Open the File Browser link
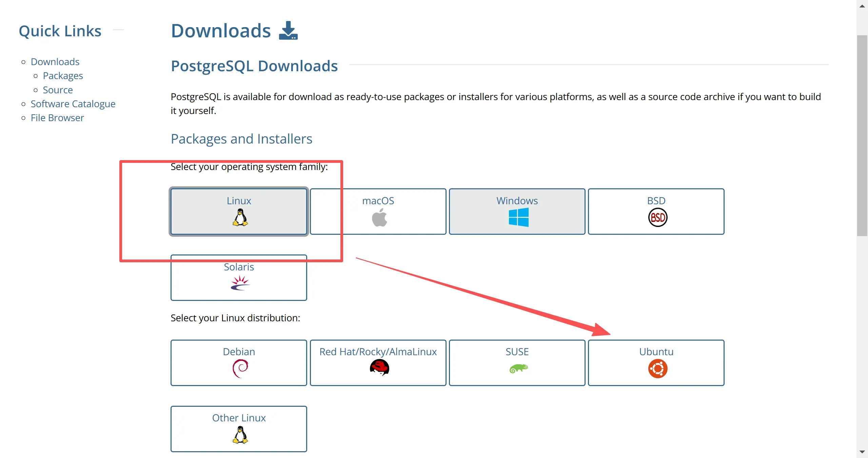 [x=57, y=118]
